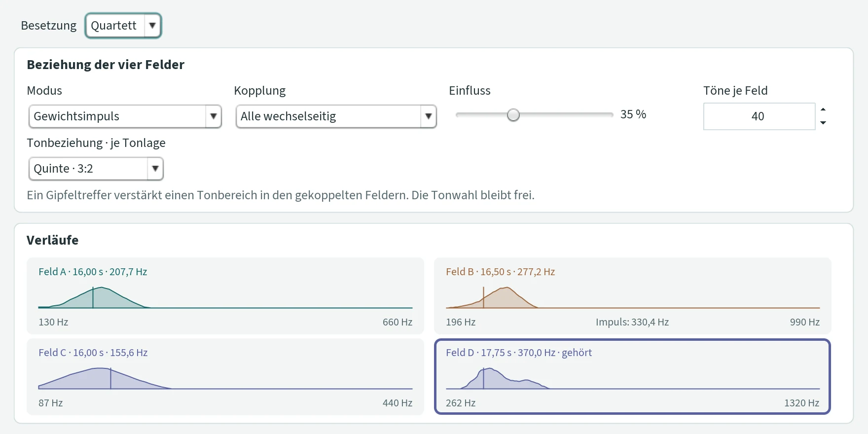Click the '262 Hz' lower limit of Feld D
Viewport: 868px width, 434px height.
pos(461,403)
